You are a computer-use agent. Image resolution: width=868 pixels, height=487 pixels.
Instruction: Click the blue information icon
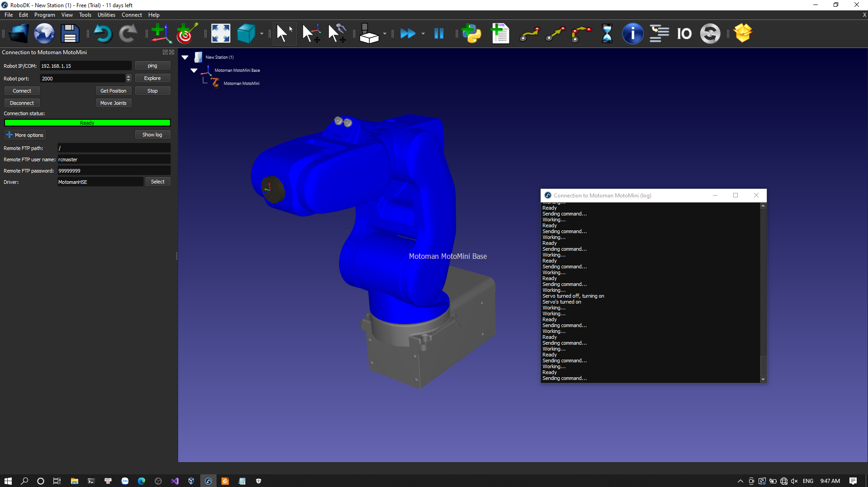(x=632, y=34)
